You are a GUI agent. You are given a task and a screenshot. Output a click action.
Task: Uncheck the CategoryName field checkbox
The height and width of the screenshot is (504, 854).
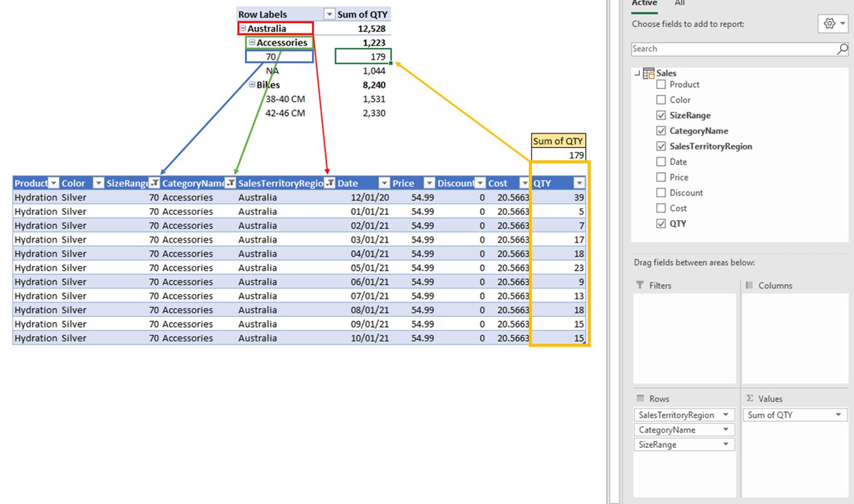tap(661, 130)
